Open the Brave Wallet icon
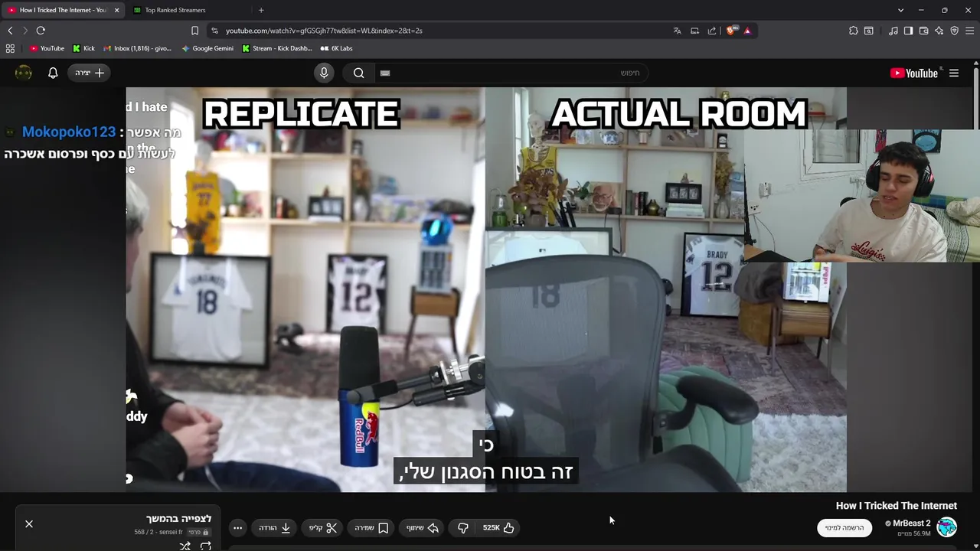 point(923,31)
